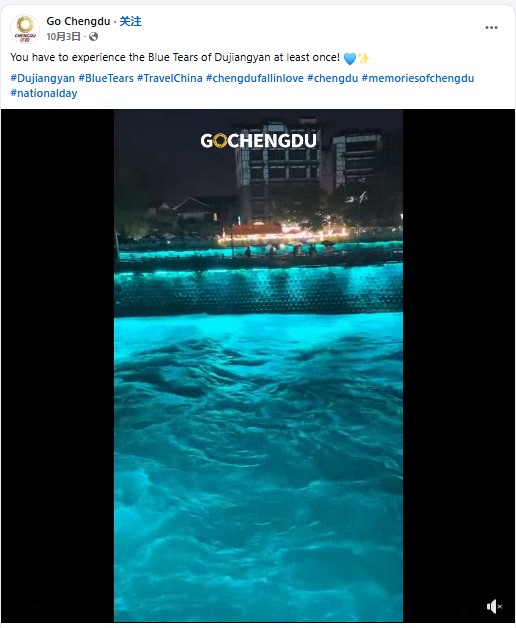The width and height of the screenshot is (516, 628).
Task: Open the #TravelChina hashtag
Action: (x=169, y=78)
